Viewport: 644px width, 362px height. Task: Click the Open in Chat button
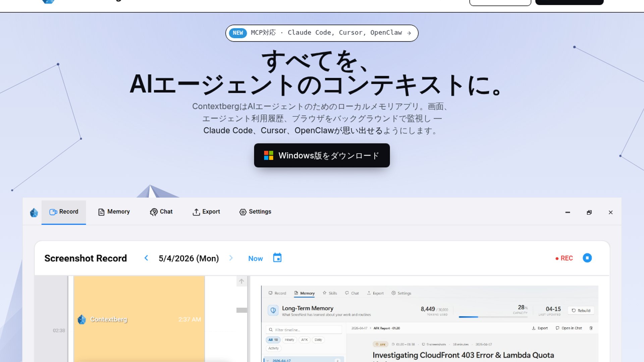pyautogui.click(x=569, y=328)
